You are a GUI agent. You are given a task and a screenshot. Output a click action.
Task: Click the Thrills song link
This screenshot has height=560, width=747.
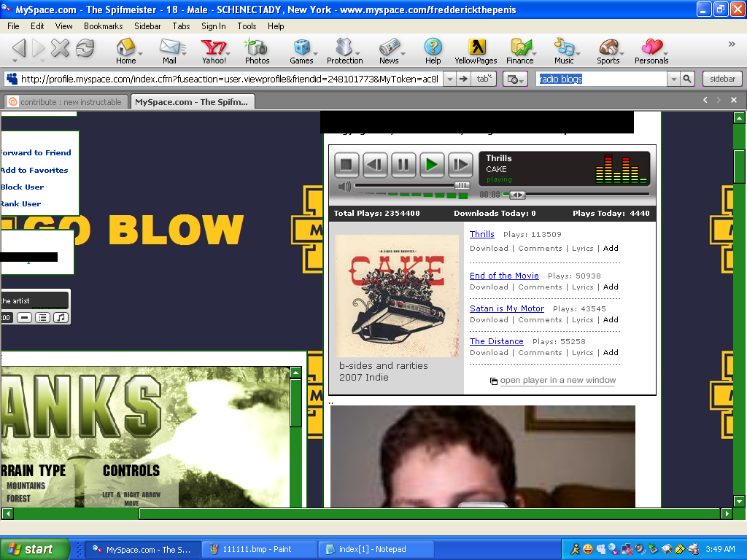[x=481, y=234]
